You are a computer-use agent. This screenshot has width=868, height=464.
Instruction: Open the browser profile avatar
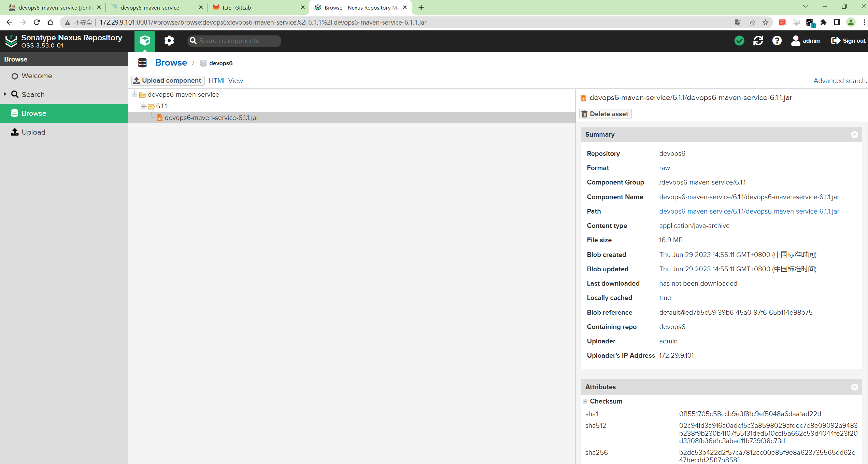pyautogui.click(x=851, y=22)
